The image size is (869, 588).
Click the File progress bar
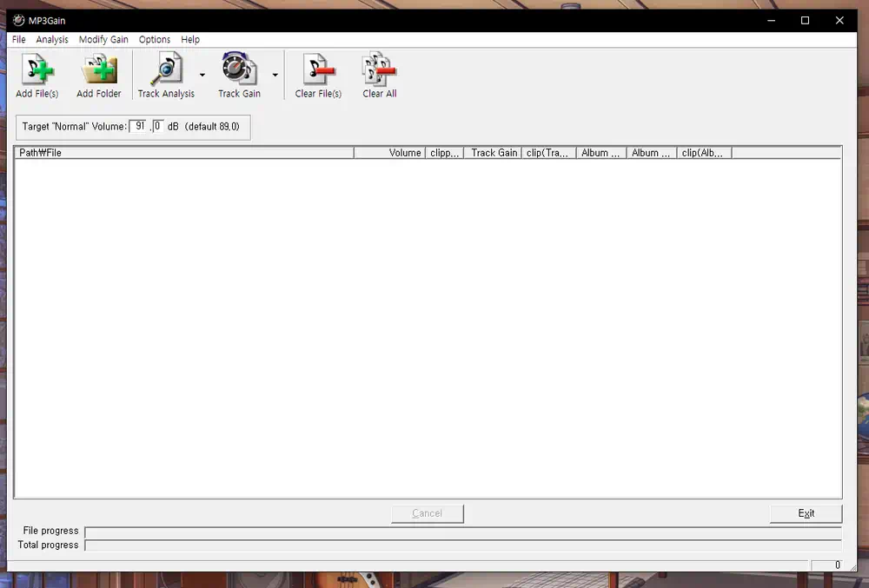tap(463, 532)
